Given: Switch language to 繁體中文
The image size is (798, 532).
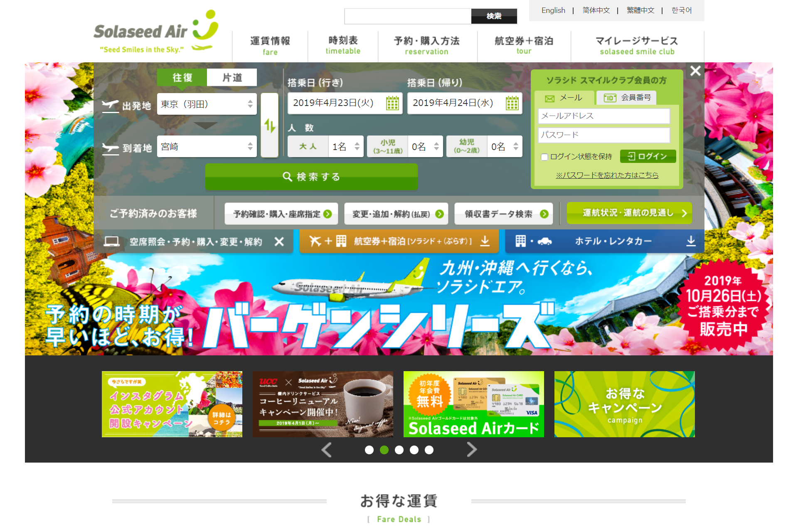Looking at the screenshot, I should 640,10.
